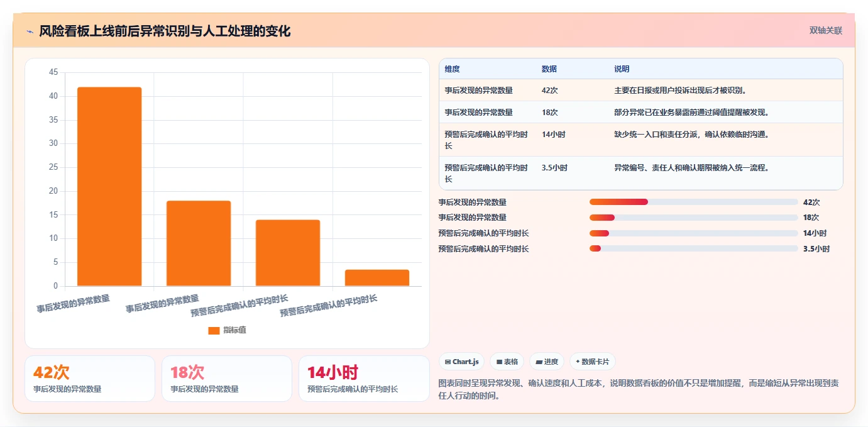This screenshot has height=427, width=868.
Task: Click the 双轴关联 label in the header
Action: point(826,31)
